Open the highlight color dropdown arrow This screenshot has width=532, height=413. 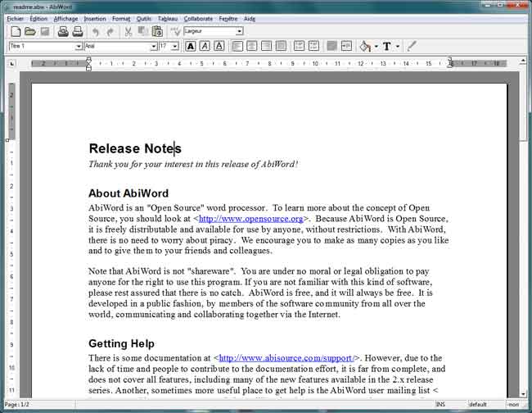coord(376,47)
